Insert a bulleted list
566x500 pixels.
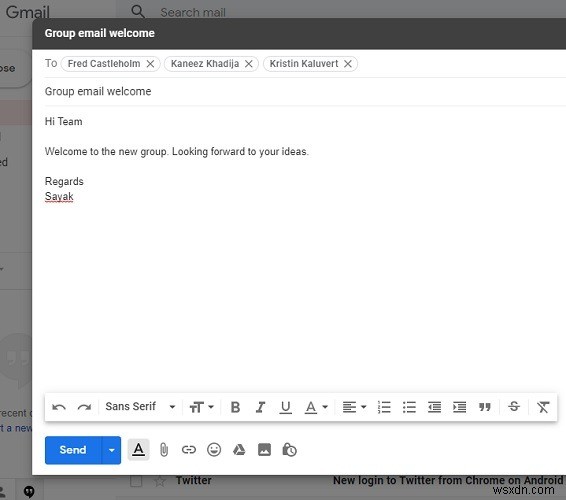[409, 407]
